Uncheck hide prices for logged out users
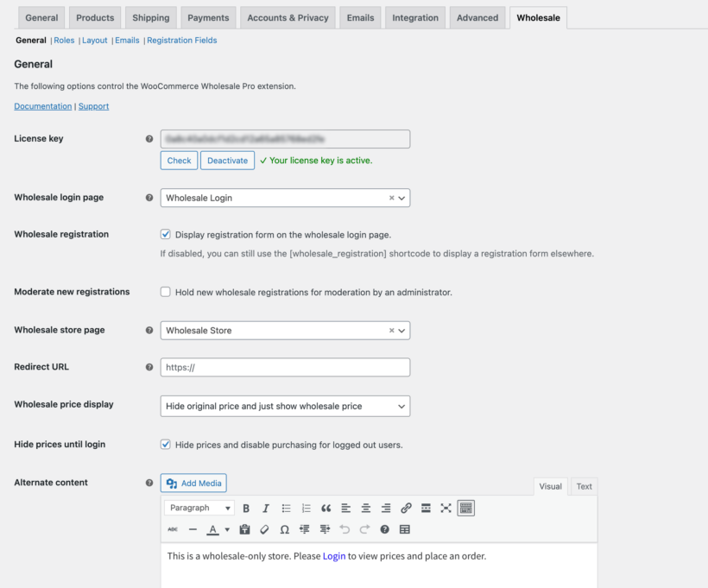 pos(164,444)
